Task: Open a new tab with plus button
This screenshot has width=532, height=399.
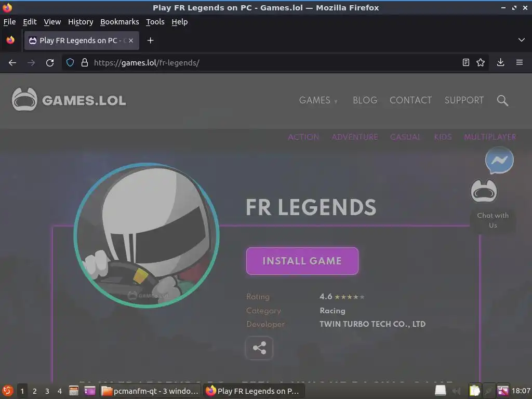Action: (150, 41)
